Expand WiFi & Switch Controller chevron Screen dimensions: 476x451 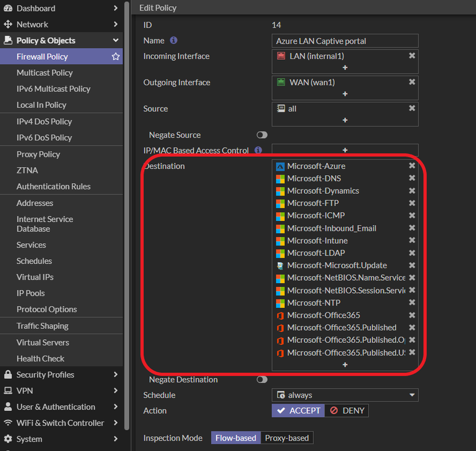tap(116, 423)
